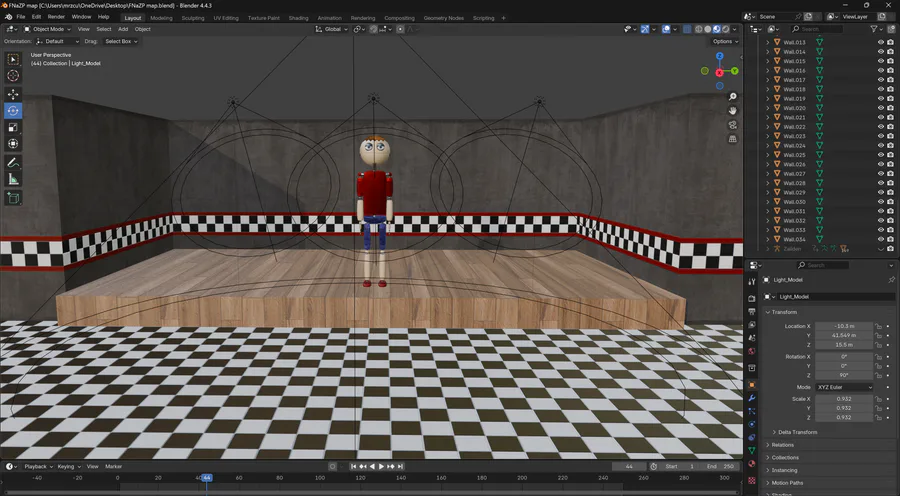Open the Texture properties tab
This screenshot has height=496, width=900.
click(x=752, y=479)
